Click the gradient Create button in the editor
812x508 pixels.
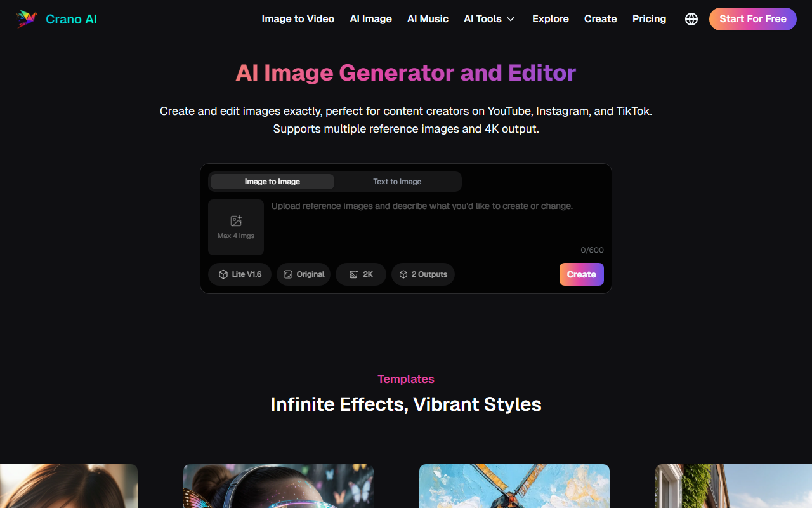point(582,274)
